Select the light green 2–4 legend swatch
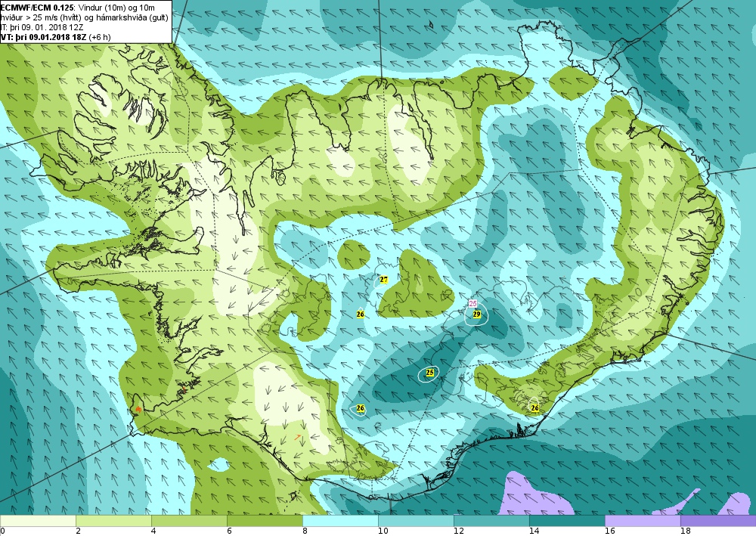The image size is (756, 536). point(113,521)
